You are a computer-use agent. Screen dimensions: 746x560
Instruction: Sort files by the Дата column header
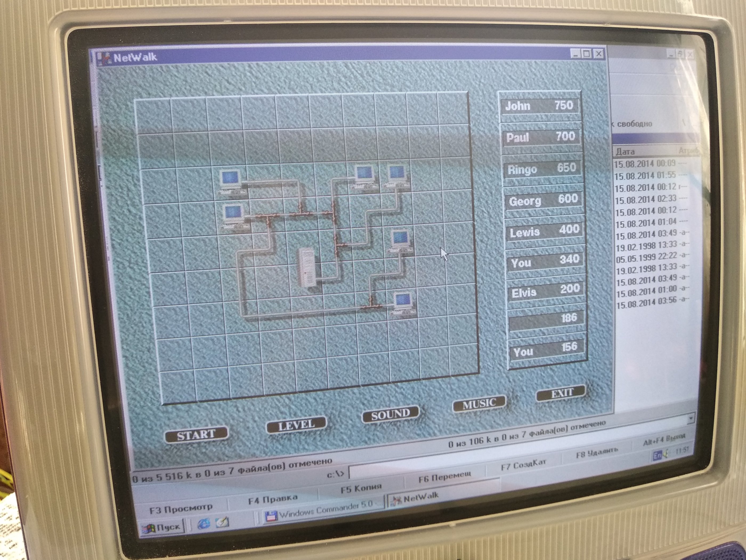(625, 151)
